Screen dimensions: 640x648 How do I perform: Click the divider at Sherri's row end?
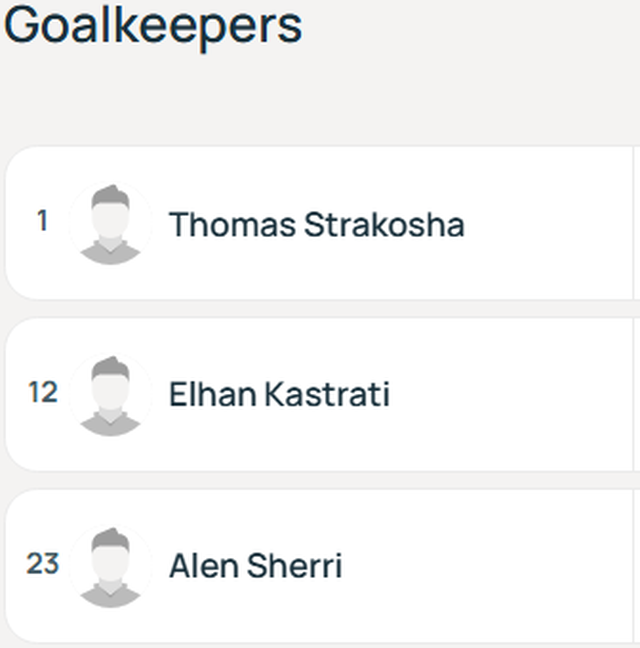[x=633, y=566]
